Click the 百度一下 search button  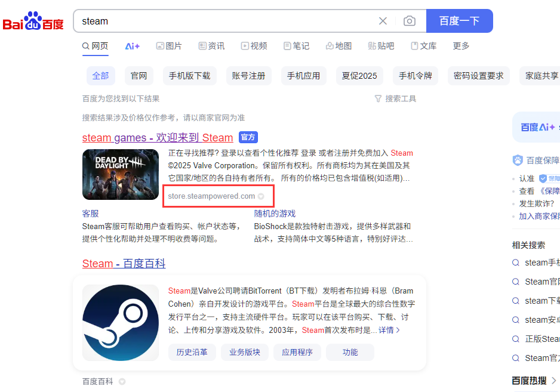tap(459, 21)
